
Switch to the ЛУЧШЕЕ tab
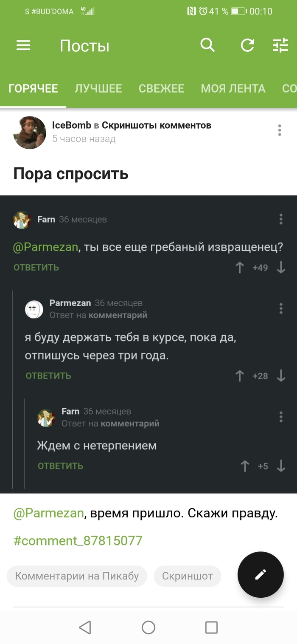click(98, 88)
